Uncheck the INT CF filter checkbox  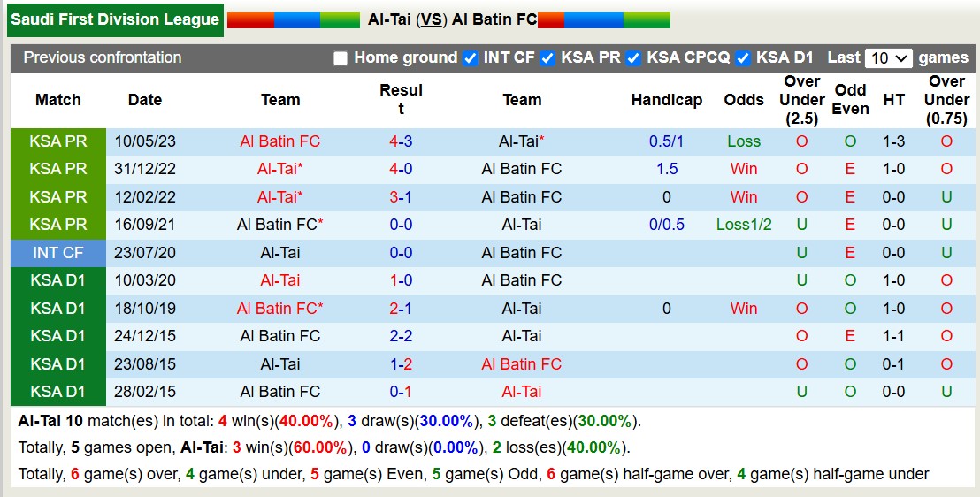[470, 58]
